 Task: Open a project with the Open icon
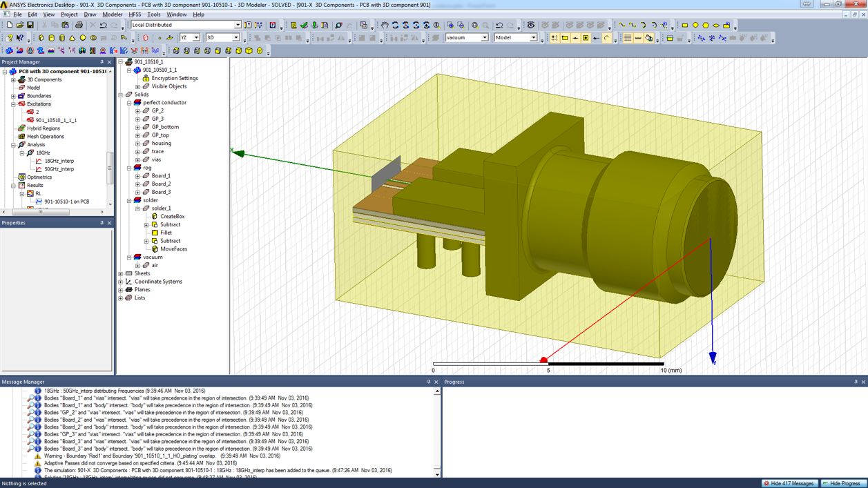(x=19, y=26)
